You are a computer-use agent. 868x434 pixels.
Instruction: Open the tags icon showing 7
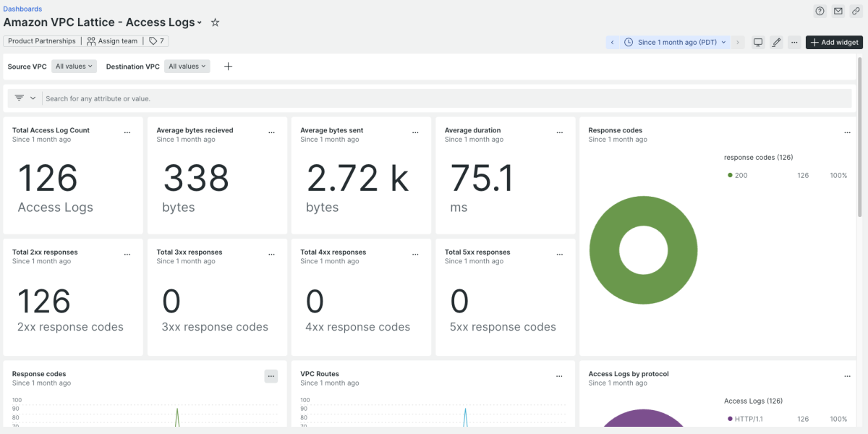(156, 41)
